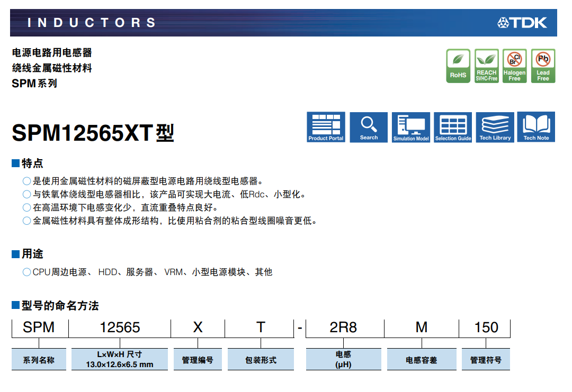
Task: Open the Tech Note book icon
Action: (x=536, y=127)
